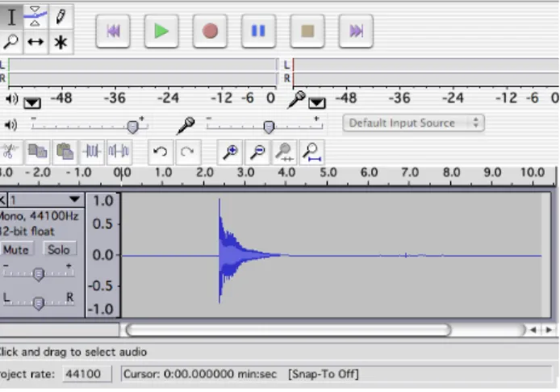
Task: Select the Zoom magnifier tool
Action: coord(11,42)
